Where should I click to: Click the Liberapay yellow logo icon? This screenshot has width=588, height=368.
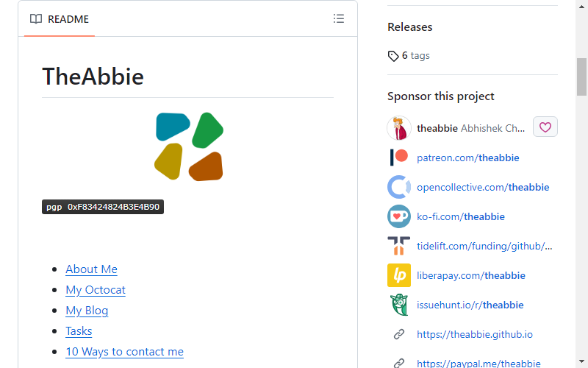tap(398, 275)
